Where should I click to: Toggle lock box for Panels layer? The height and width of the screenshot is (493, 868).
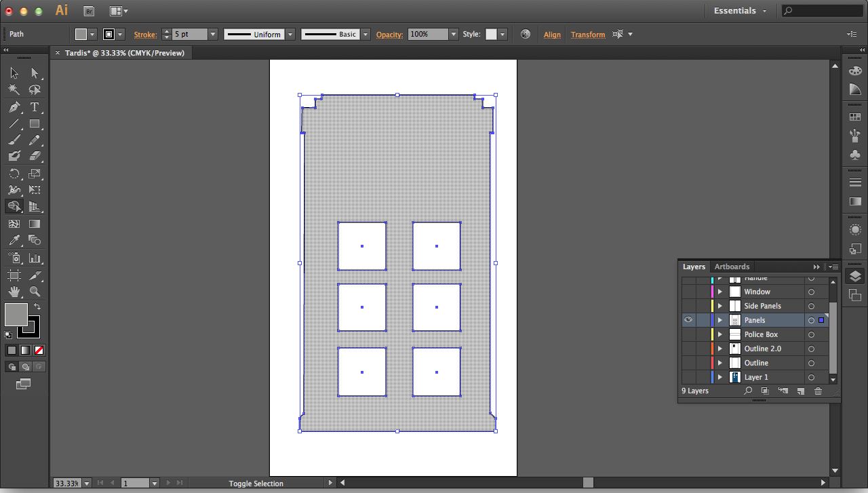[703, 320]
